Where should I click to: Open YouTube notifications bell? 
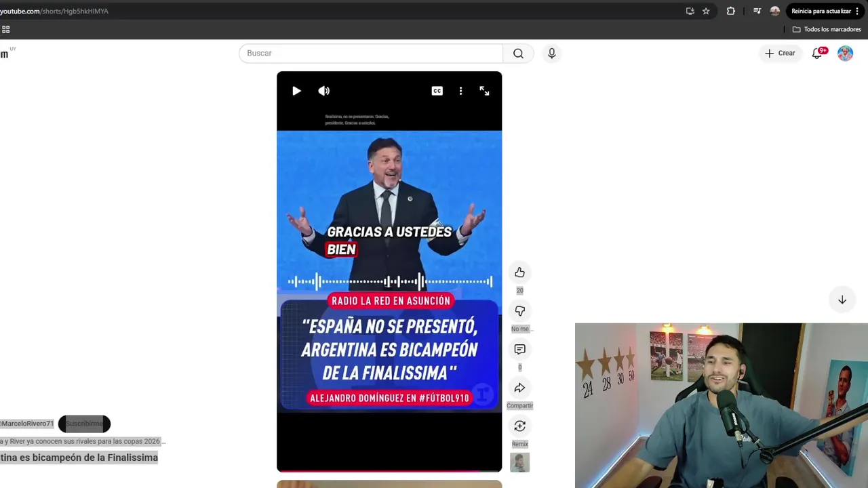point(818,54)
